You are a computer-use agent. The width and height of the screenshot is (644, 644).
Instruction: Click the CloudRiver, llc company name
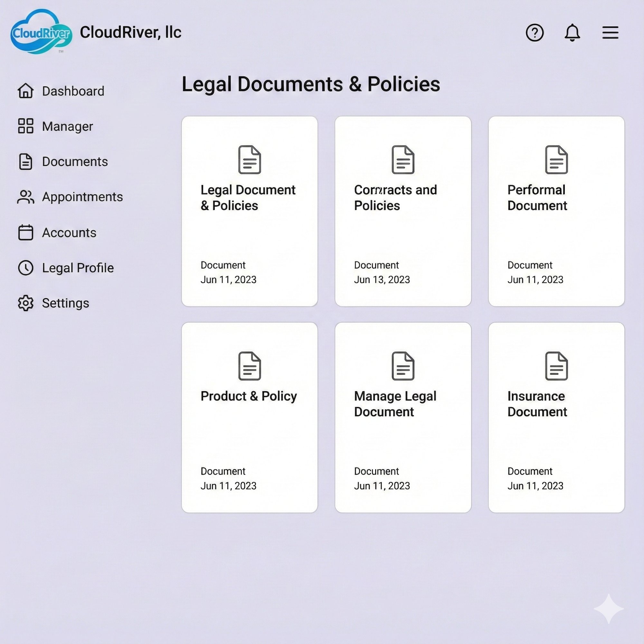click(x=131, y=33)
